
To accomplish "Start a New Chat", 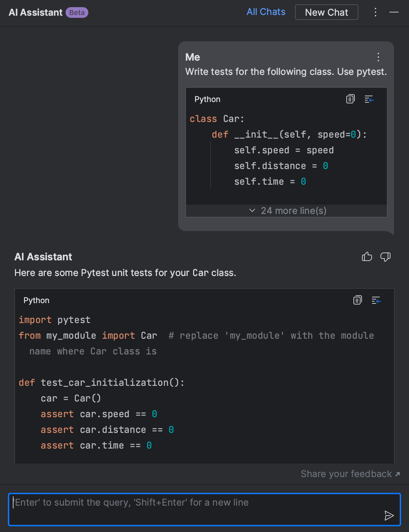I will (326, 12).
